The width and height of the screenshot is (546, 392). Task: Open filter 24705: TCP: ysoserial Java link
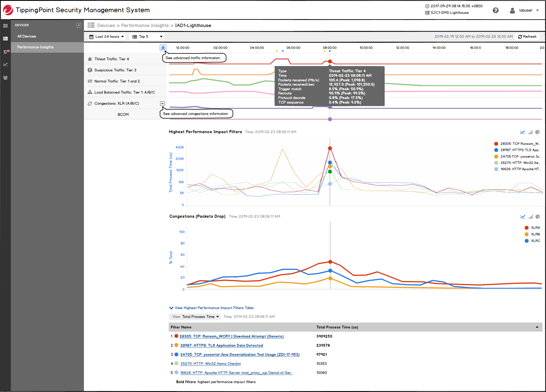pos(240,354)
